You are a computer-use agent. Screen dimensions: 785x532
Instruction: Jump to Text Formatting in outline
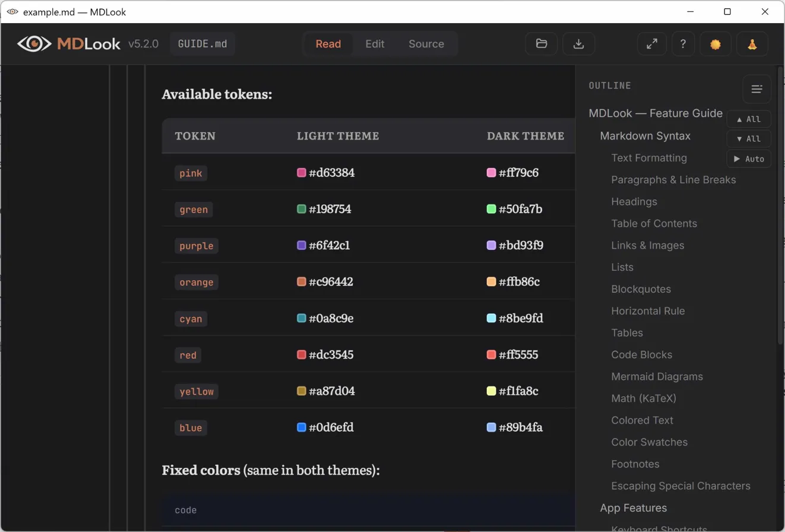[x=649, y=158]
